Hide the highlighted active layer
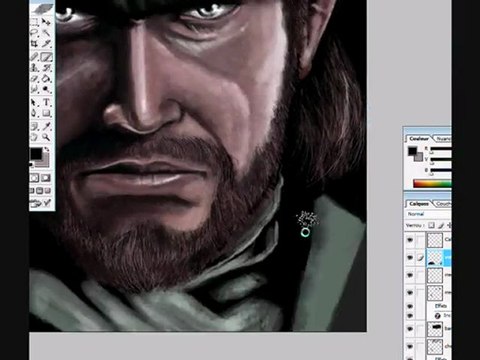Viewport: 480px width, 360px height. [x=410, y=257]
